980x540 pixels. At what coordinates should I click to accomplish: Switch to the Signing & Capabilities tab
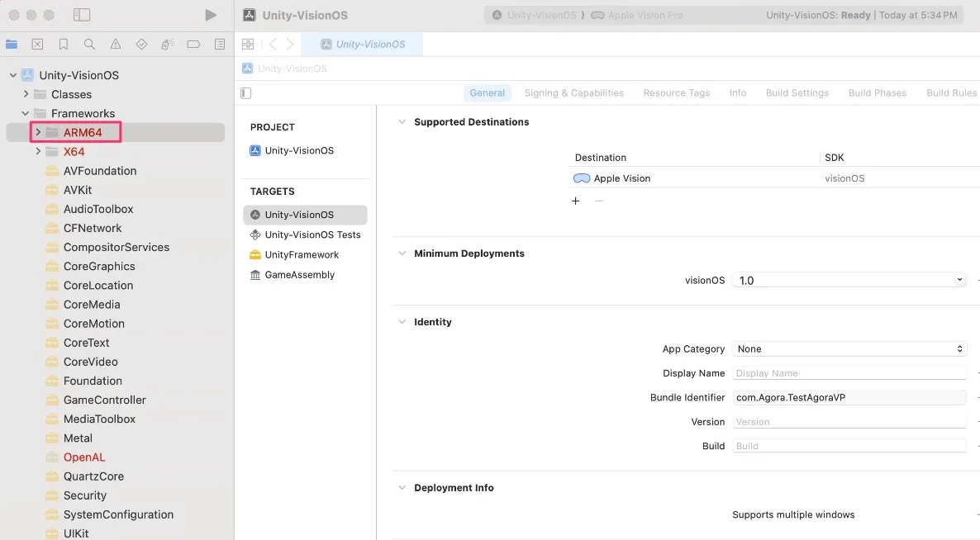[573, 93]
